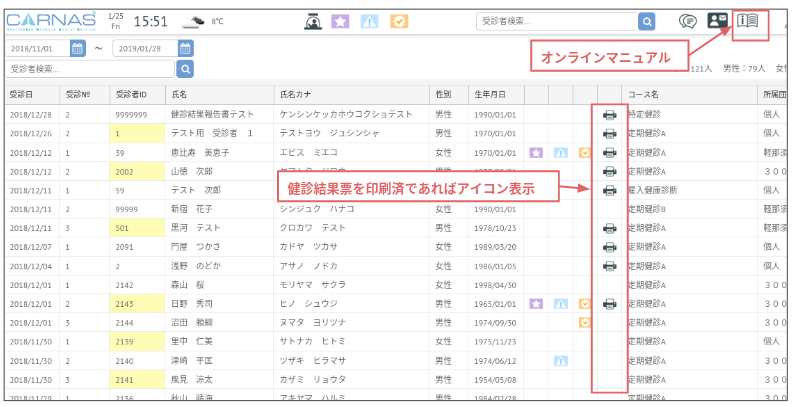Open the chat bubbles icon in header
The image size is (795, 407).
pos(687,21)
